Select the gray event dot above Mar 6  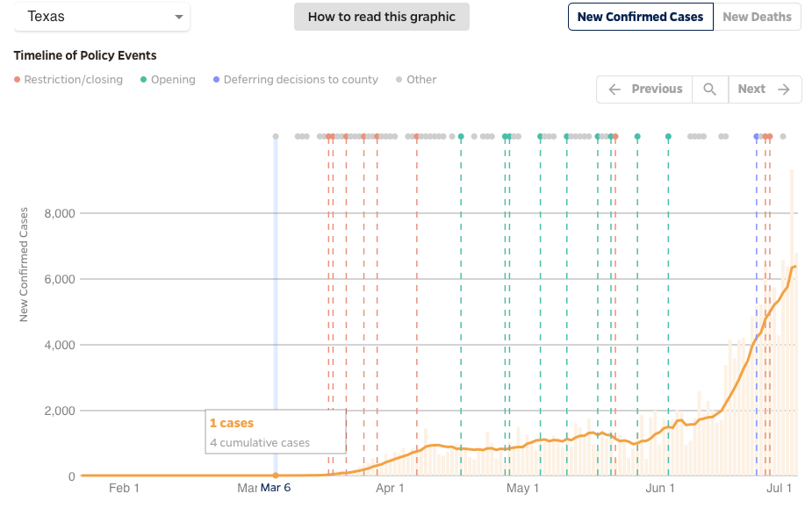[276, 137]
